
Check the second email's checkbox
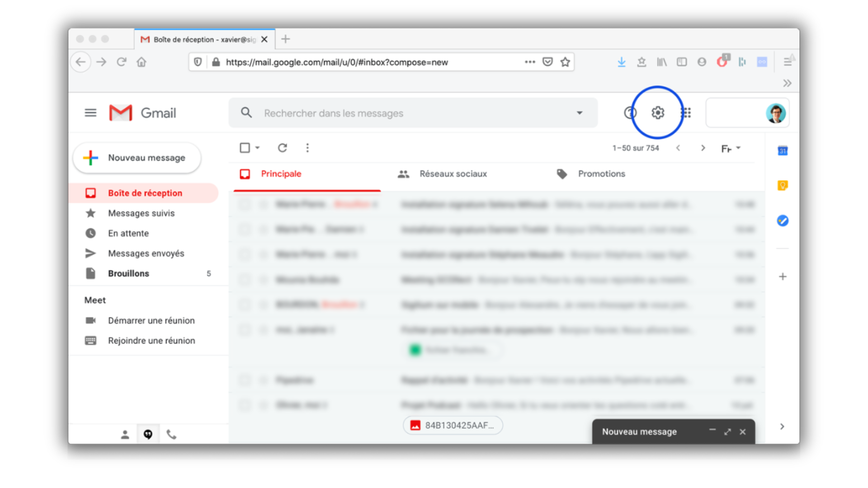[245, 230]
